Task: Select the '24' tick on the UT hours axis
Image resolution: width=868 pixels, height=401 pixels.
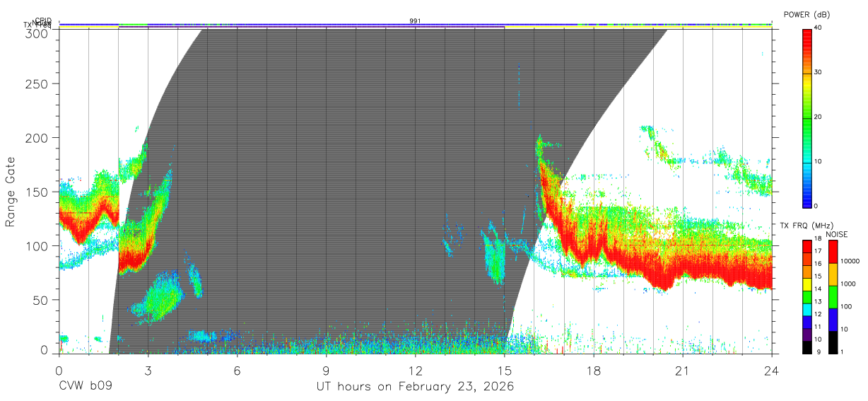Action: [x=771, y=371]
